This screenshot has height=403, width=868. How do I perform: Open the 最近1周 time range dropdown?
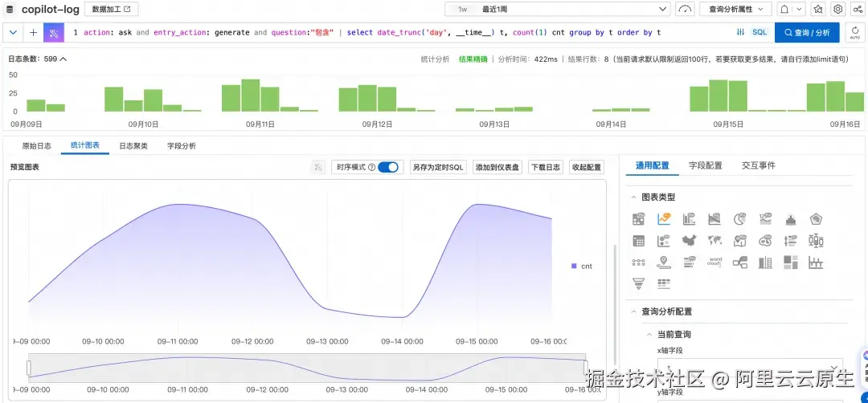[x=558, y=9]
